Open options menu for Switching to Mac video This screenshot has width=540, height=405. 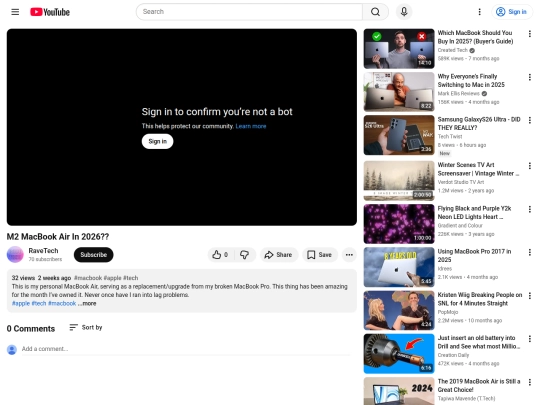(530, 77)
